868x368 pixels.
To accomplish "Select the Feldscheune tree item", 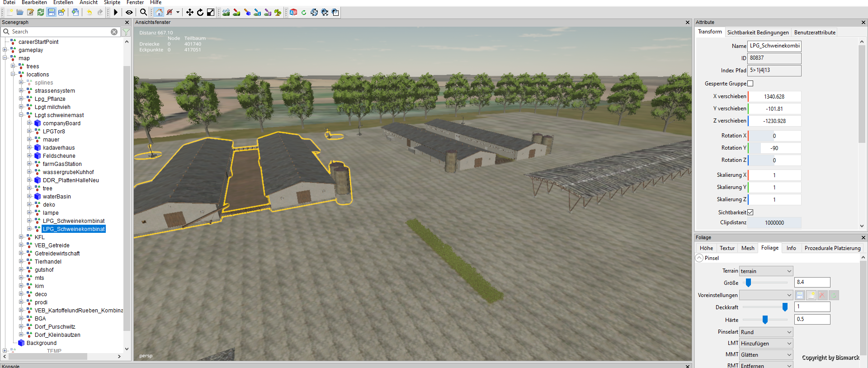I will point(59,156).
